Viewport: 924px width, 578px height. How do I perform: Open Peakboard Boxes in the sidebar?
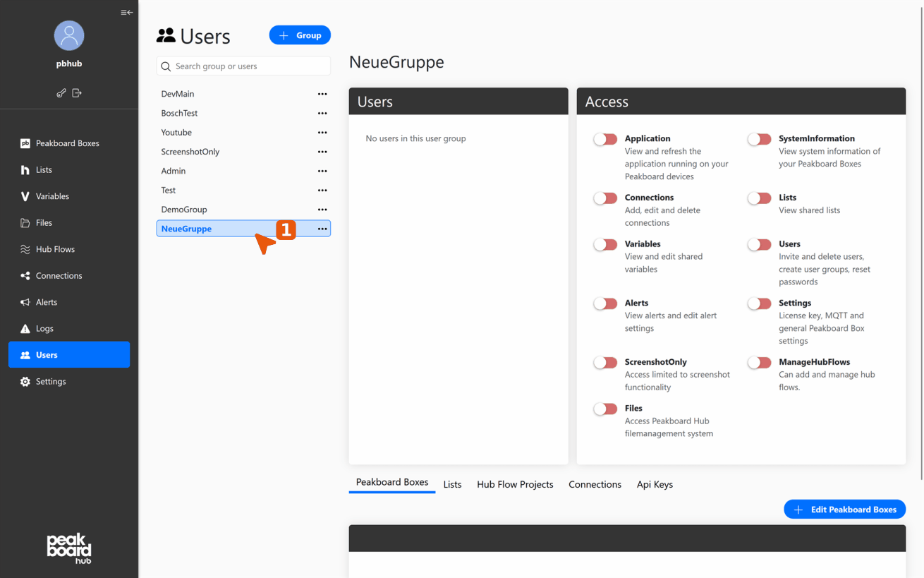tap(67, 143)
